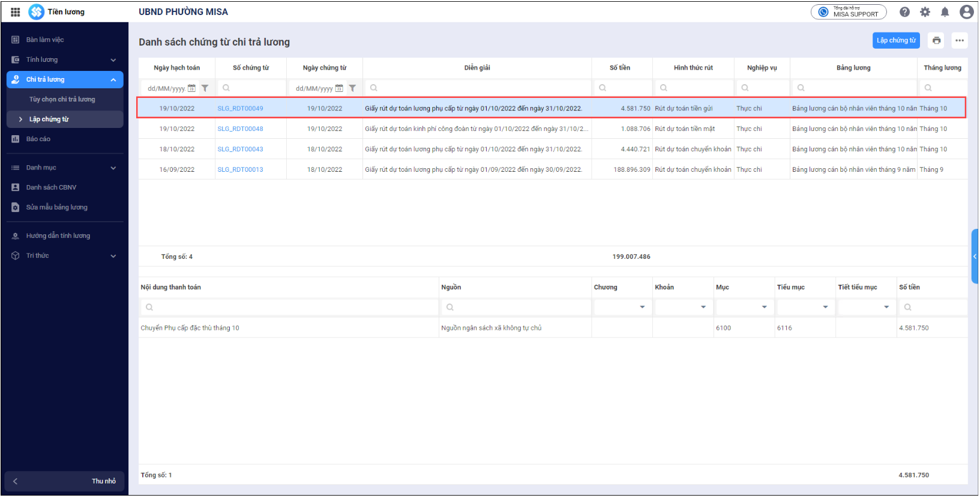Click the Bàn làm việc sidebar icon

click(16, 40)
